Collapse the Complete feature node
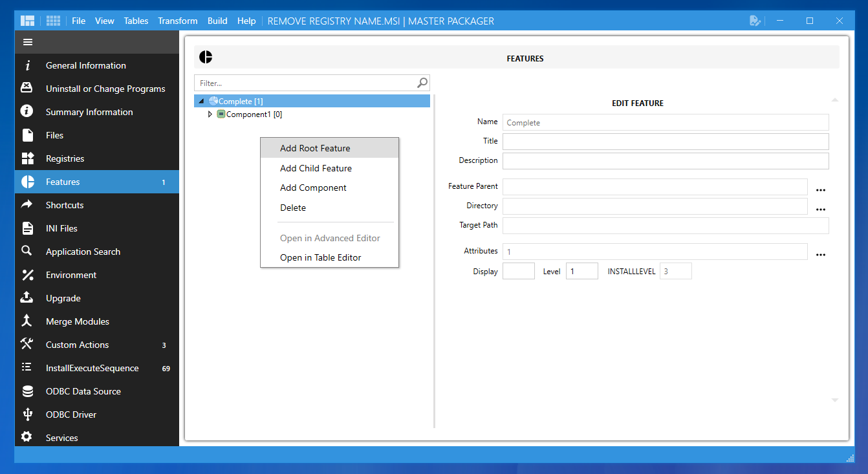The width and height of the screenshot is (868, 474). point(201,102)
